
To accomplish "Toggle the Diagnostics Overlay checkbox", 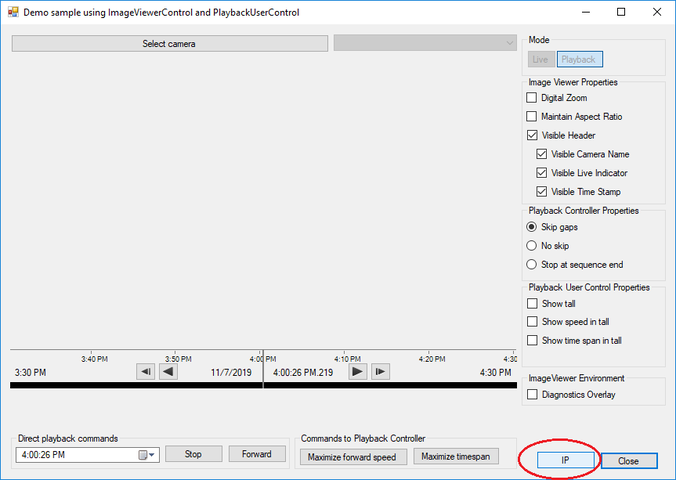I will click(532, 395).
